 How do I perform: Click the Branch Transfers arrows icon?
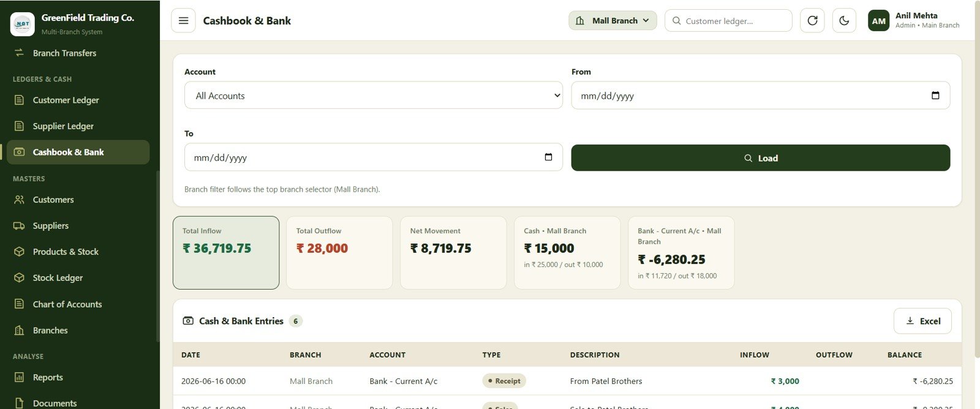(x=19, y=53)
